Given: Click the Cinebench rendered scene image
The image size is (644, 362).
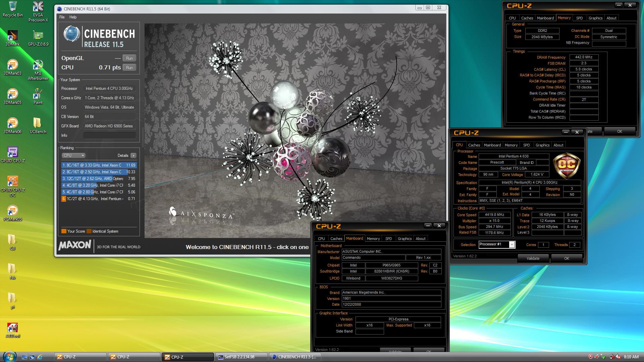Looking at the screenshot, I should [295, 130].
